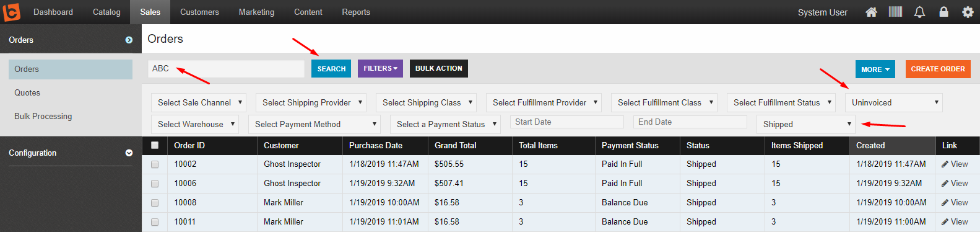Image resolution: width=980 pixels, height=232 pixels.
Task: Open the home icon in top bar
Action: (x=871, y=12)
